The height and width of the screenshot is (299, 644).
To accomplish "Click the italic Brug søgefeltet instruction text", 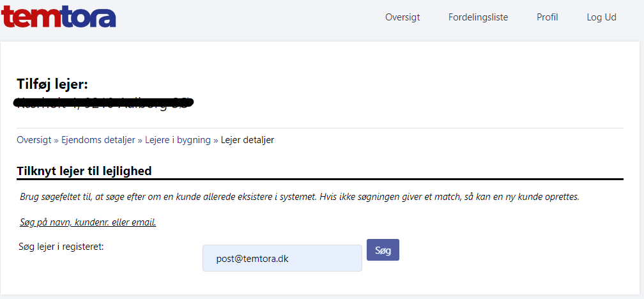I will [300, 196].
